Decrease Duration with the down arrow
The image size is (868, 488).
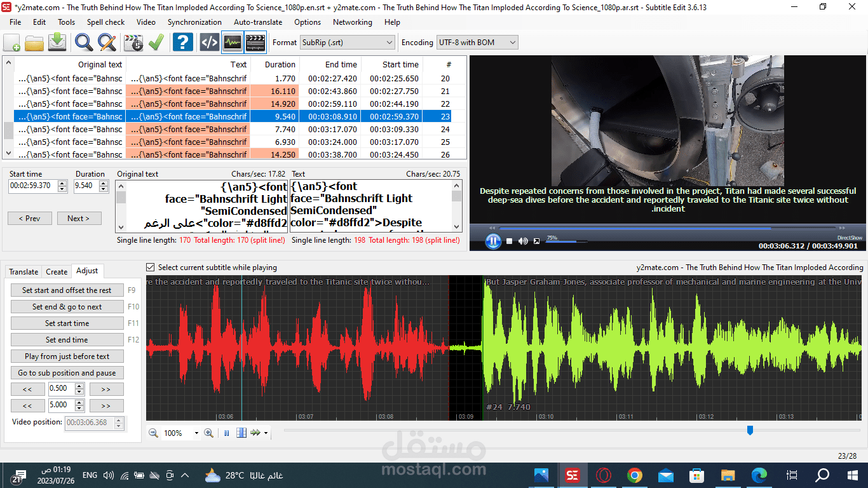[x=104, y=189]
